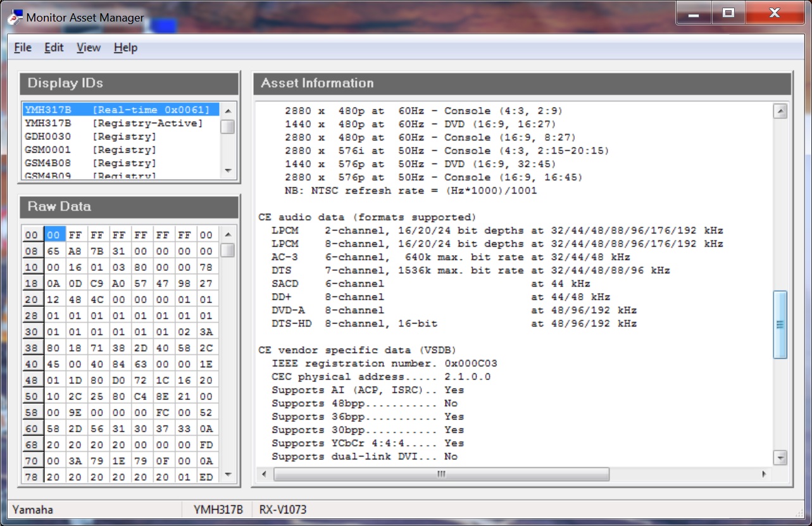812x526 pixels.
Task: Open the View menu
Action: coord(88,47)
